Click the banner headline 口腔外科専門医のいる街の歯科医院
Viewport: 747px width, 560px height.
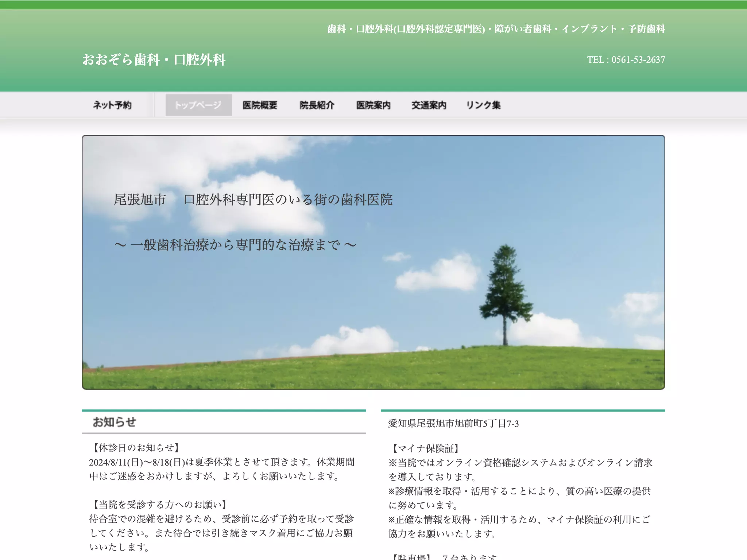click(x=288, y=200)
